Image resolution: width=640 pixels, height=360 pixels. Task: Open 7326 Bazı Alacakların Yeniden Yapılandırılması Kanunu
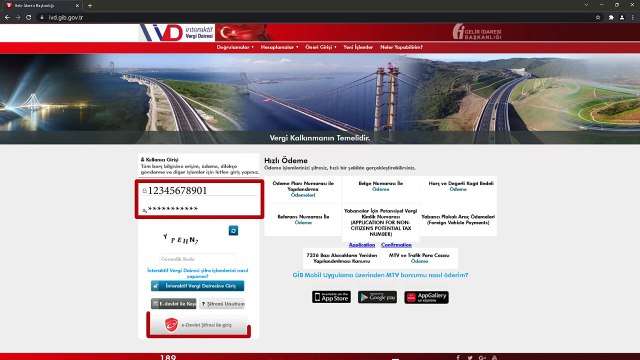pyautogui.click(x=342, y=258)
